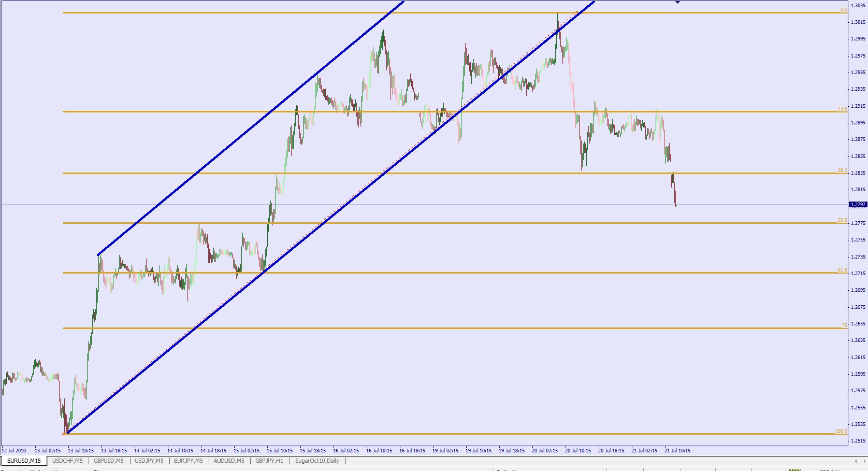
Task: Click the connection status bars icon
Action: point(793,469)
